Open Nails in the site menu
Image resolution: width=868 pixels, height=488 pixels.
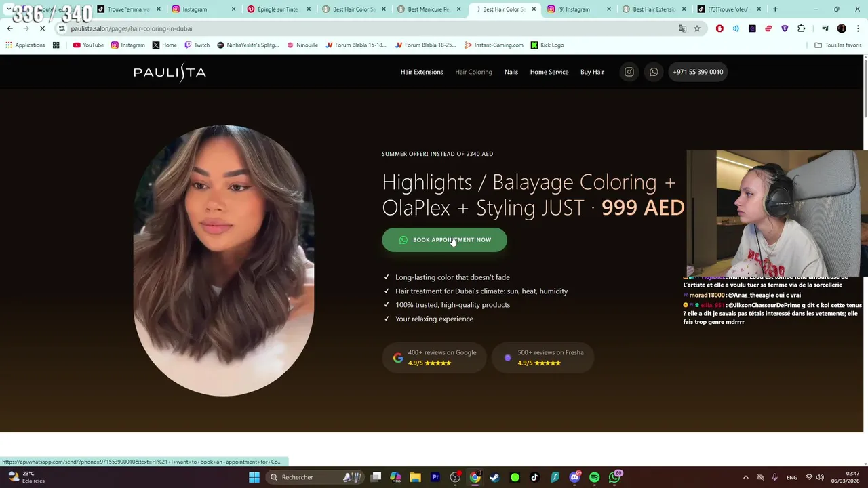point(511,72)
